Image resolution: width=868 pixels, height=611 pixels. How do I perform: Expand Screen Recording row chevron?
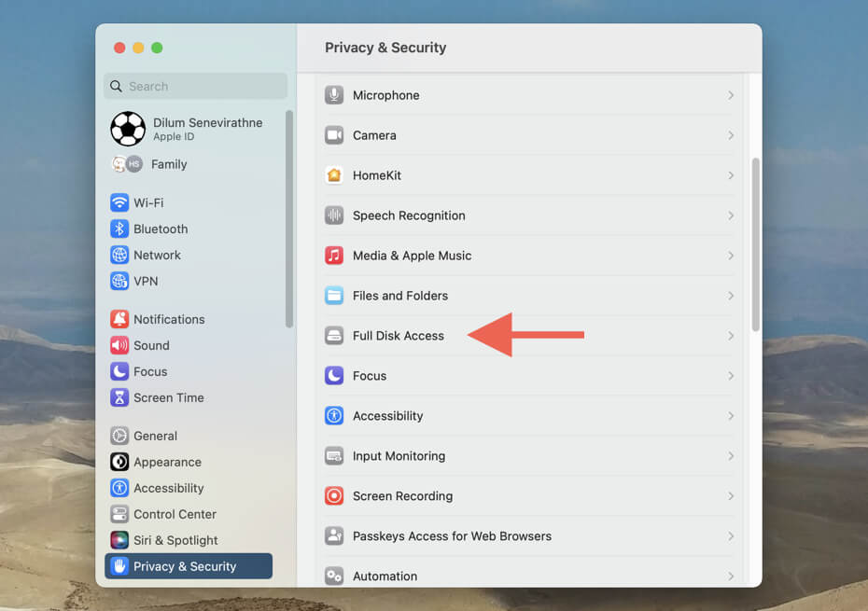[731, 496]
